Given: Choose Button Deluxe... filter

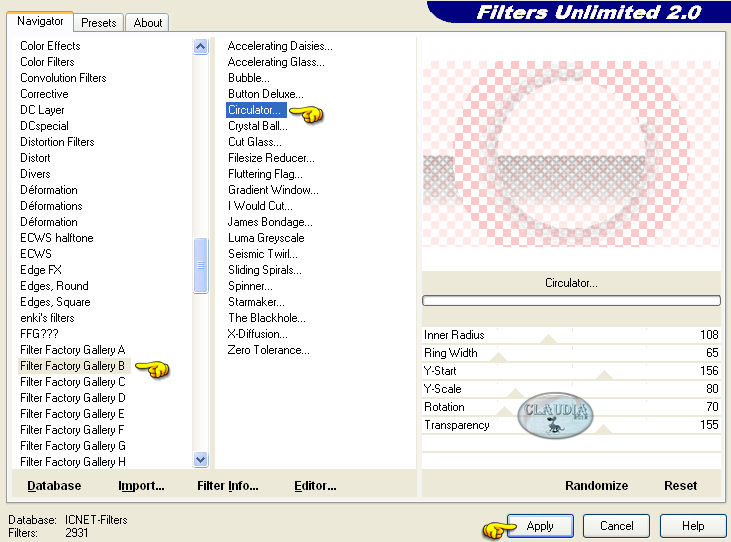Looking at the screenshot, I should pos(265,94).
